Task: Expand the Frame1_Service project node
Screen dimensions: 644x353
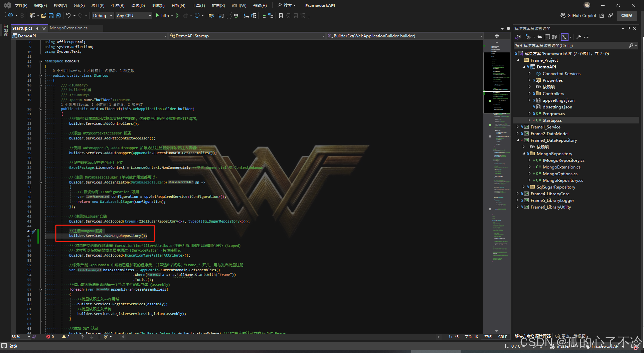Action: tap(517, 127)
